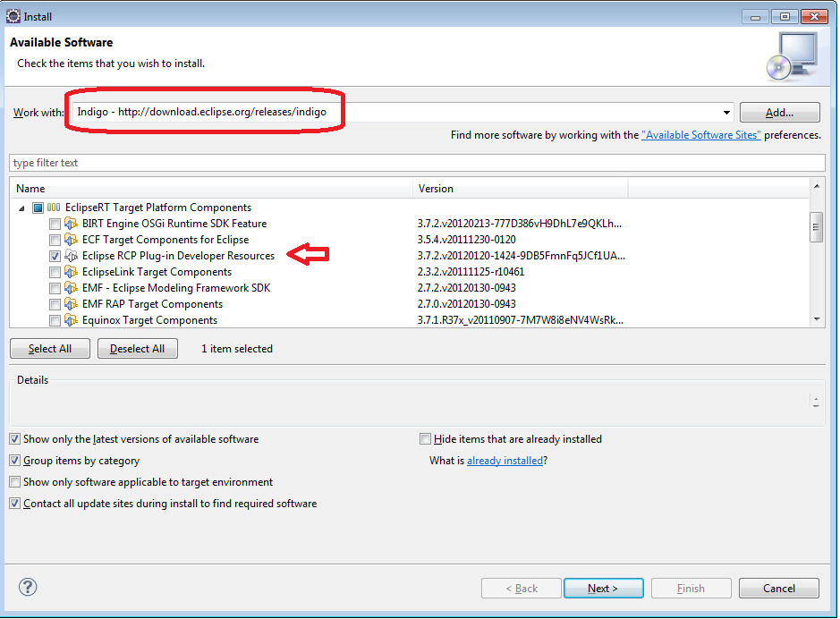This screenshot has height=619, width=840.
Task: Click the Select All button
Action: (x=50, y=349)
